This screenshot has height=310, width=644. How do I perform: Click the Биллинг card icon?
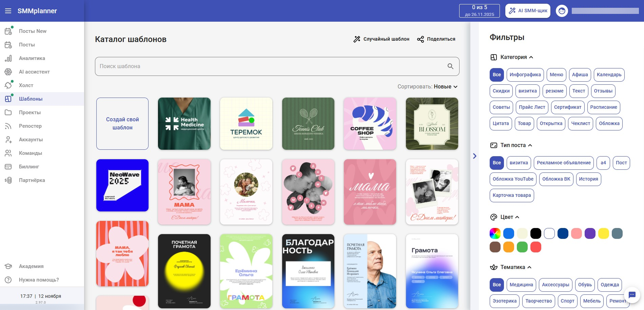(8, 167)
